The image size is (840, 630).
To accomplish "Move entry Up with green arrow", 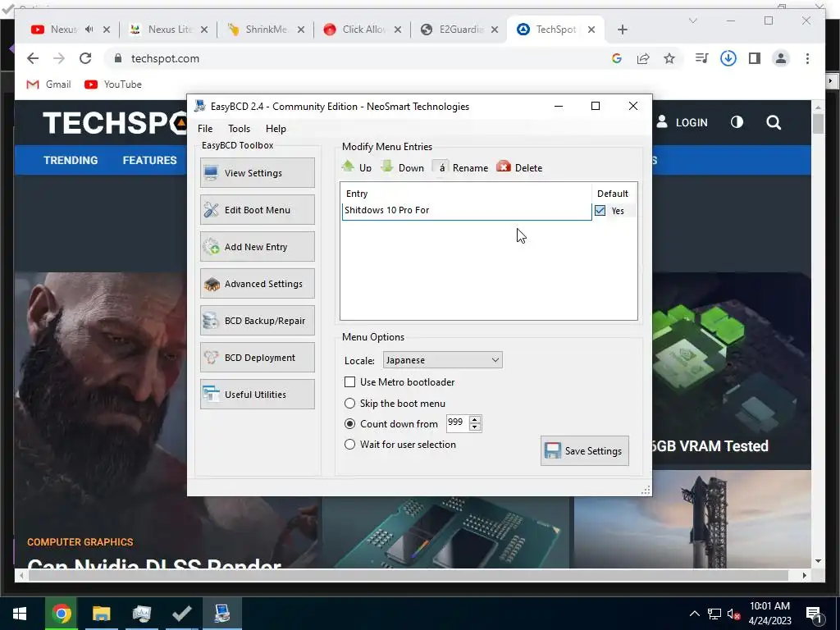I will click(357, 167).
